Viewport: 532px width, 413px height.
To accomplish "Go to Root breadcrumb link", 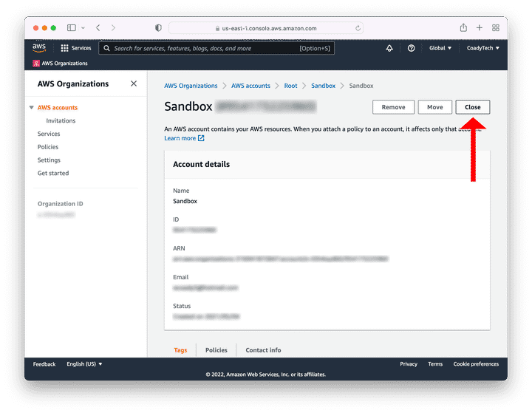I will [x=291, y=86].
